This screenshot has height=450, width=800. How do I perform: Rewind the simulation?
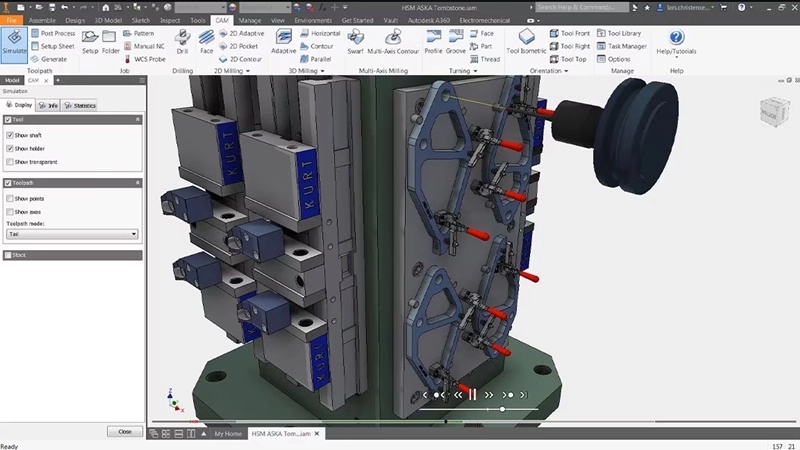(458, 395)
